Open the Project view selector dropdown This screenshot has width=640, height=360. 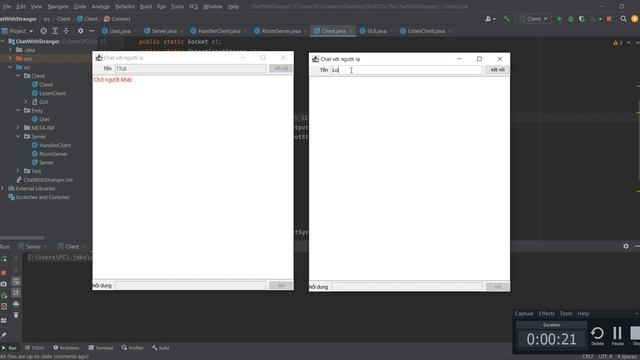17,31
